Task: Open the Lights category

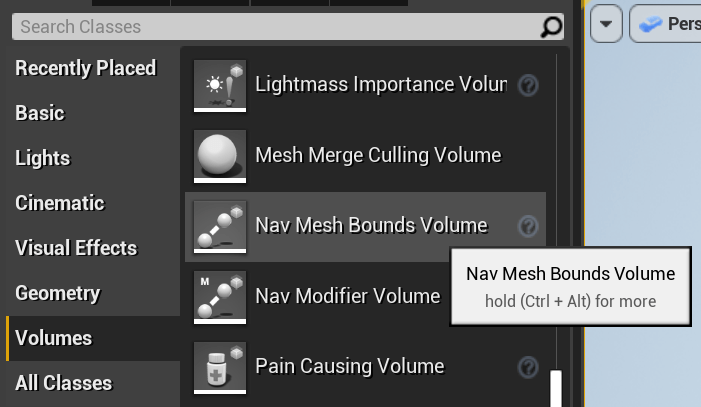Action: tap(42, 158)
